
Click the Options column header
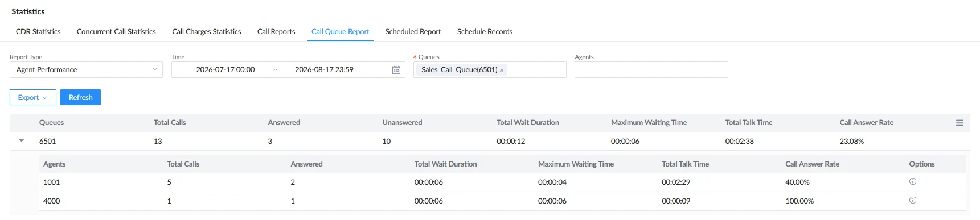point(922,164)
